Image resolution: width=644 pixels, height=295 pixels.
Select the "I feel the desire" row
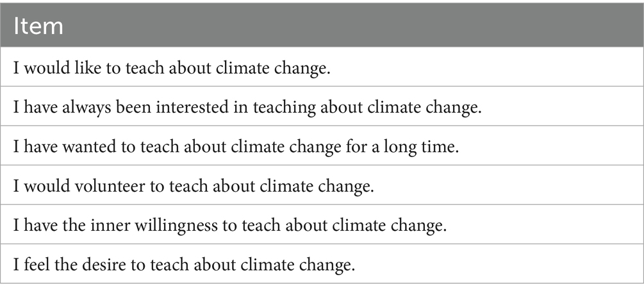click(185, 265)
